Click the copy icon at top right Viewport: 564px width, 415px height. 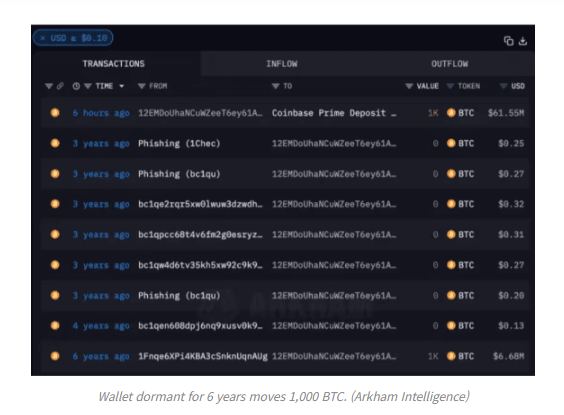tap(508, 41)
